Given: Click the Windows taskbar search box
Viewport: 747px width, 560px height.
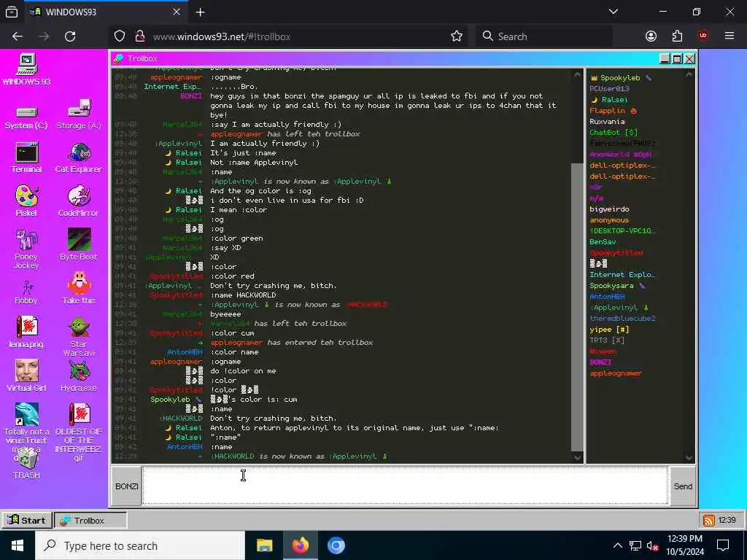Looking at the screenshot, I should pos(140,545).
